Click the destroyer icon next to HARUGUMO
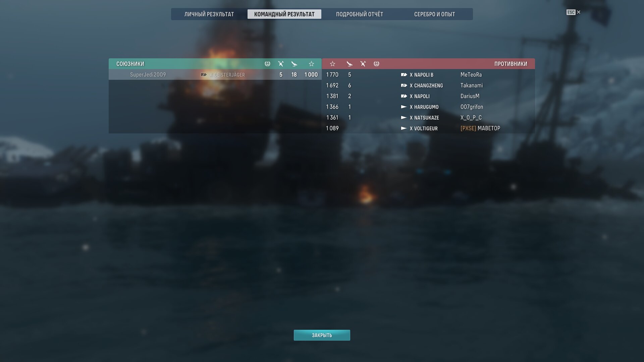Viewport: 644px width, 362px height. click(404, 107)
